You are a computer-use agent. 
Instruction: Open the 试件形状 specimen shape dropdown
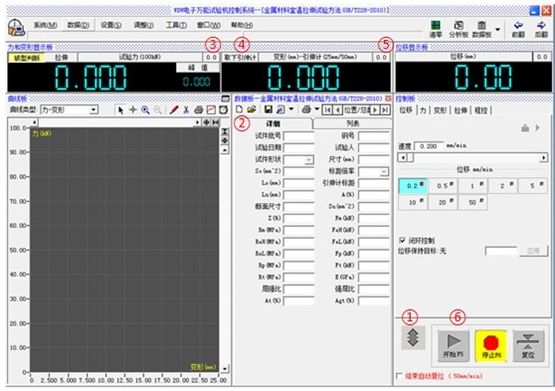309,160
